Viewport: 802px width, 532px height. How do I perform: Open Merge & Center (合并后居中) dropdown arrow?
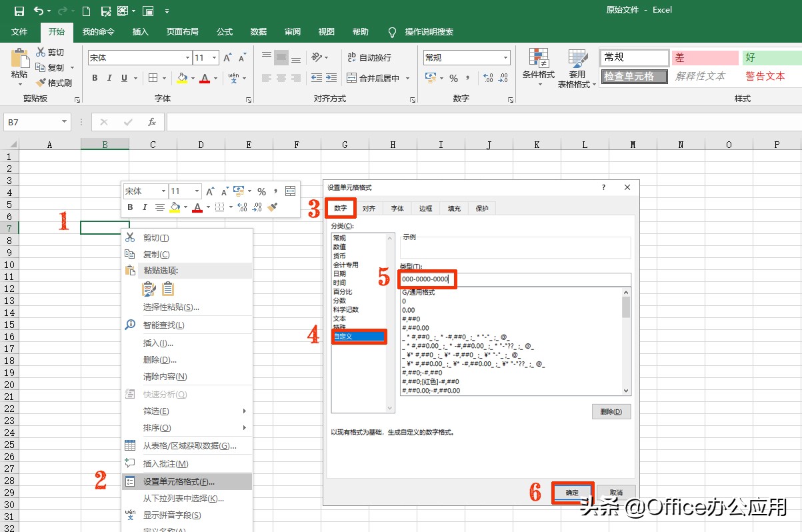(x=407, y=78)
